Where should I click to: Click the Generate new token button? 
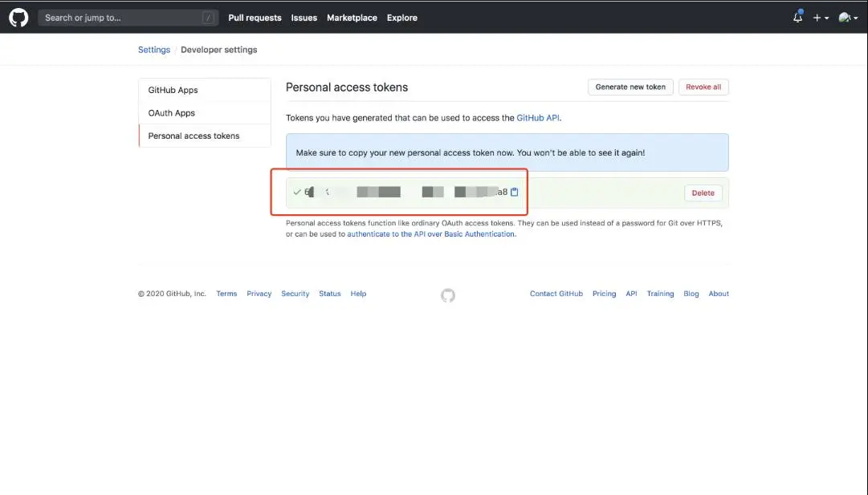click(630, 87)
